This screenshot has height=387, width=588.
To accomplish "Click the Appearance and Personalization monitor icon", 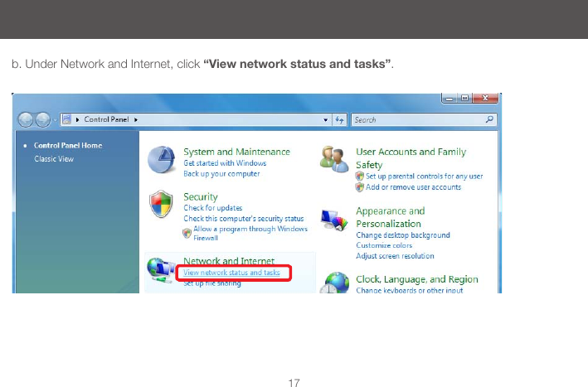I will pyautogui.click(x=334, y=220).
